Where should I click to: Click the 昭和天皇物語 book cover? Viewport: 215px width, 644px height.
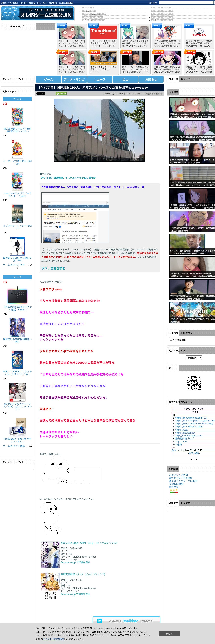click(x=50, y=586)
